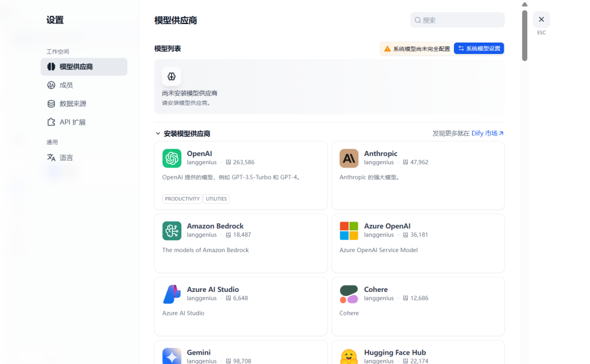Click the OpenAI provider logo icon

click(x=172, y=158)
